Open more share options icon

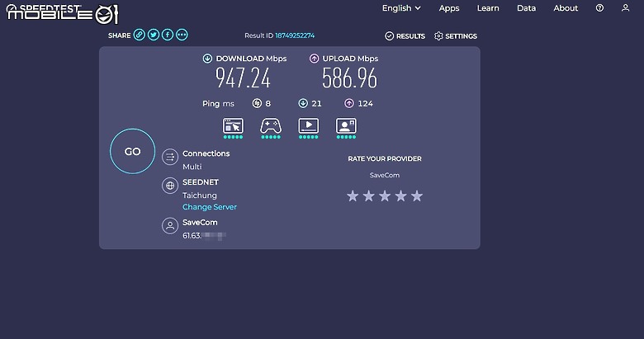point(182,35)
